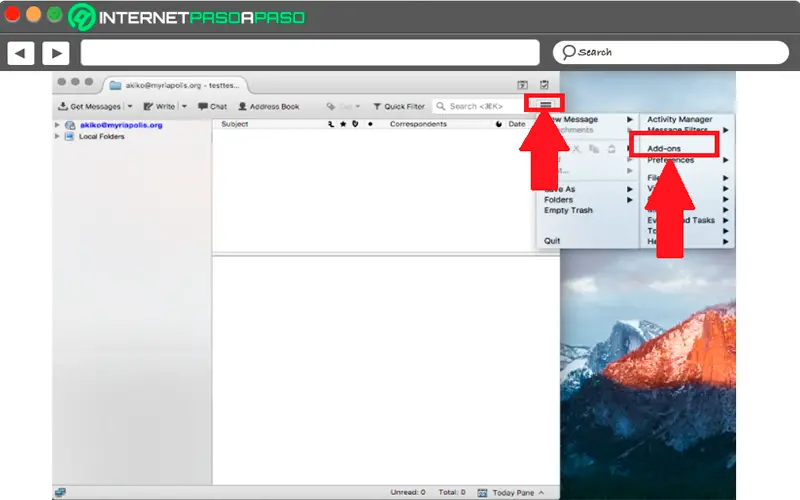The width and height of the screenshot is (800, 500).
Task: Click the Today Pane button
Action: 511,492
